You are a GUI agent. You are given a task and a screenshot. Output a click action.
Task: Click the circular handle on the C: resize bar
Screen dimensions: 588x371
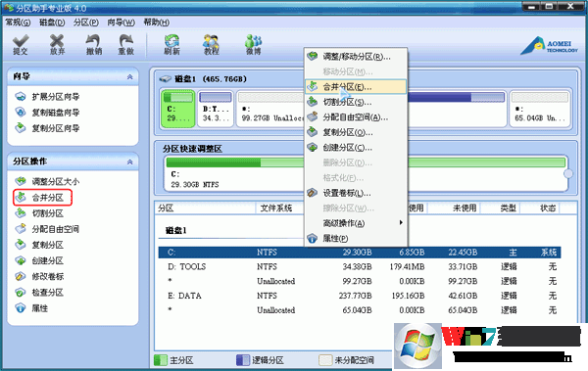tap(568, 173)
